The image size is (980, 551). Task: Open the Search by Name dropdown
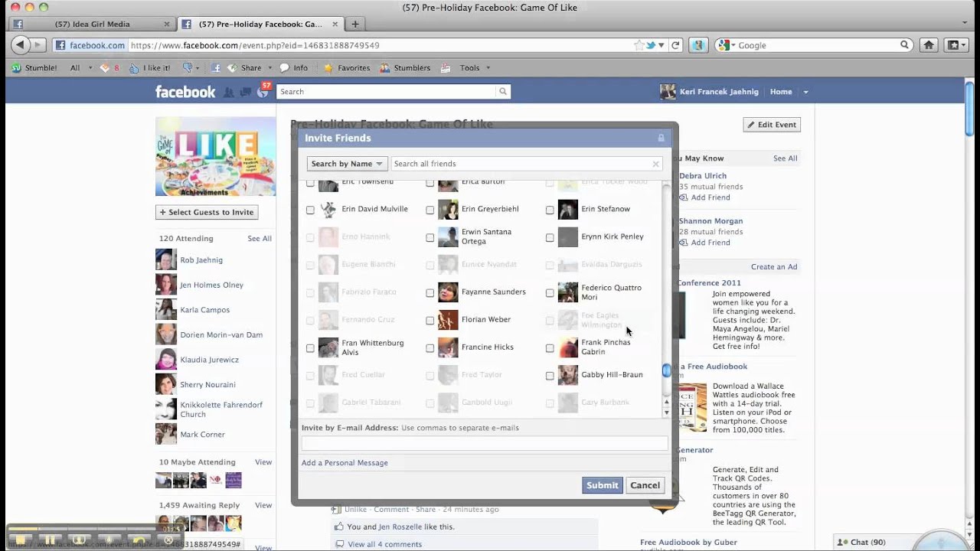pos(347,164)
